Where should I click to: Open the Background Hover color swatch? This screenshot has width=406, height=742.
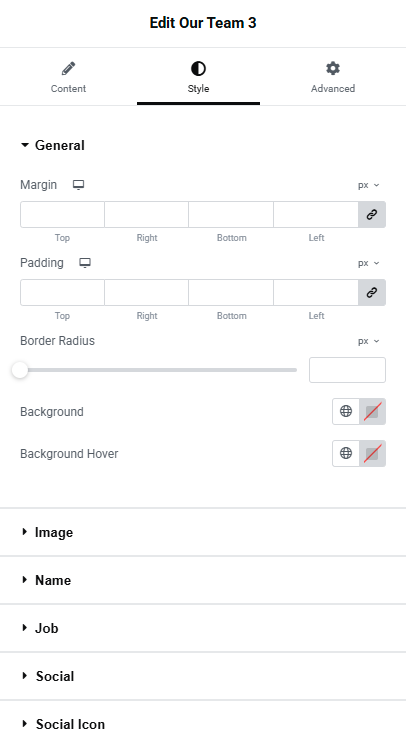point(372,453)
